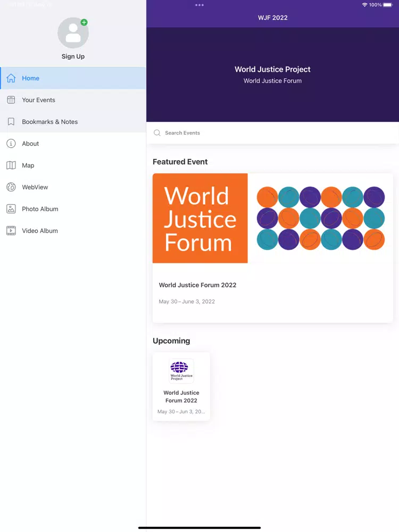Tap the Upcoming heading
This screenshot has height=532, width=399.
tap(171, 340)
